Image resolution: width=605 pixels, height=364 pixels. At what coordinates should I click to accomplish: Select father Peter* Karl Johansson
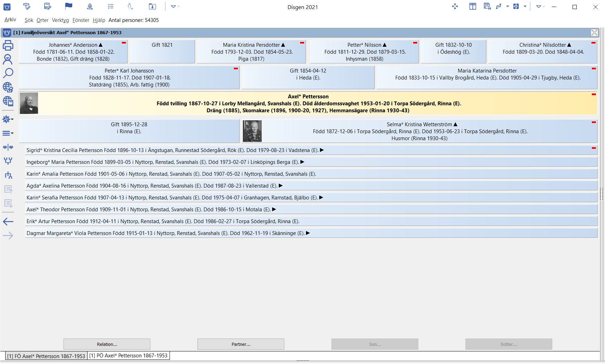129,78
